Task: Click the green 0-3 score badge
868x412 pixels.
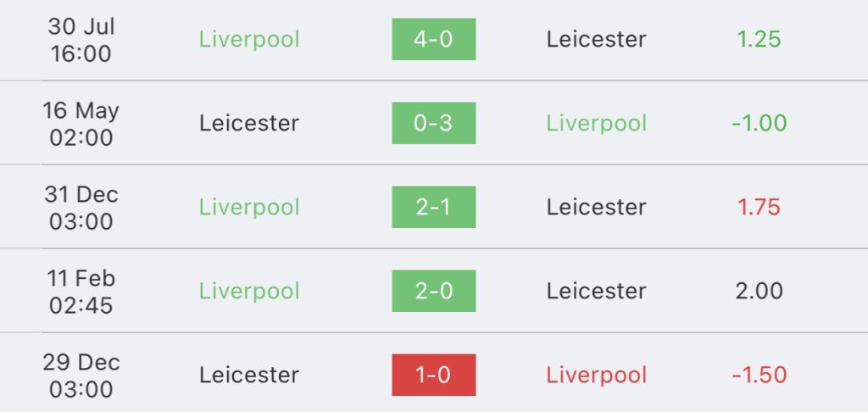Action: click(433, 123)
